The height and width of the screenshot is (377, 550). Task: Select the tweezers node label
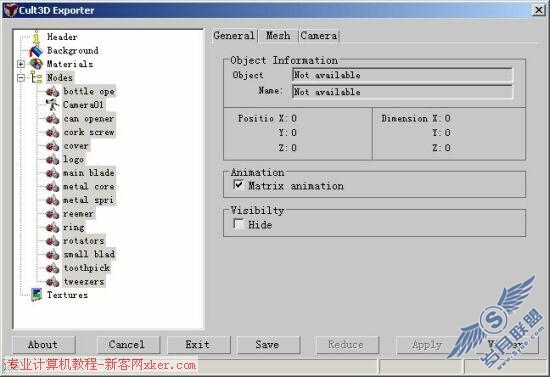point(84,282)
